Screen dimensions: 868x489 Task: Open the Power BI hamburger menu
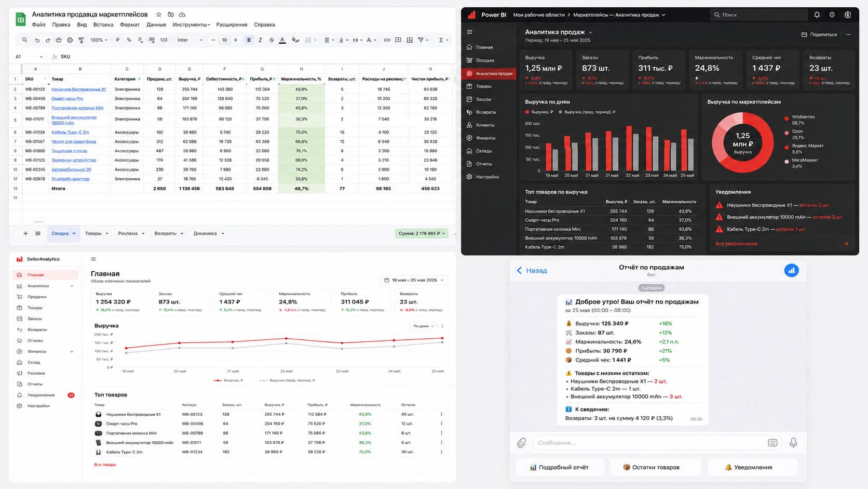[469, 32]
